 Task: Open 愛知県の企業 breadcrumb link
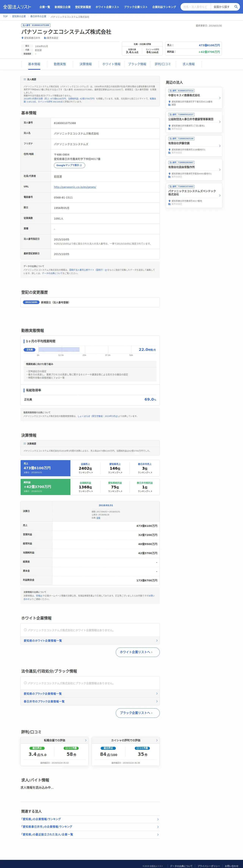19,16
